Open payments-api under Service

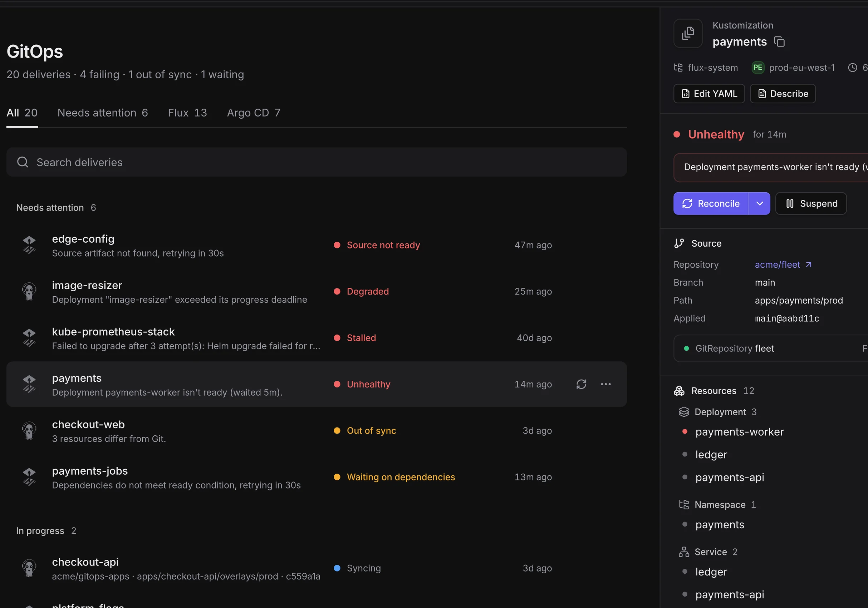(730, 594)
